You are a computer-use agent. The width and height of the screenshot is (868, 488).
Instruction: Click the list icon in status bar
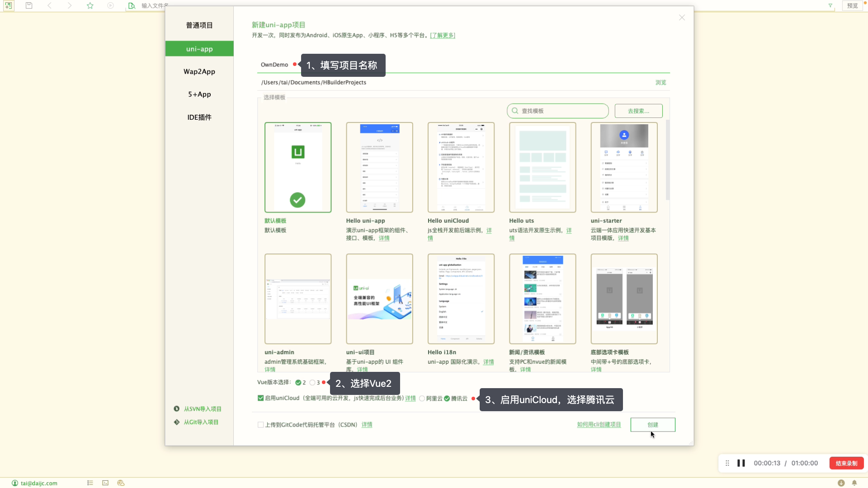(x=90, y=483)
